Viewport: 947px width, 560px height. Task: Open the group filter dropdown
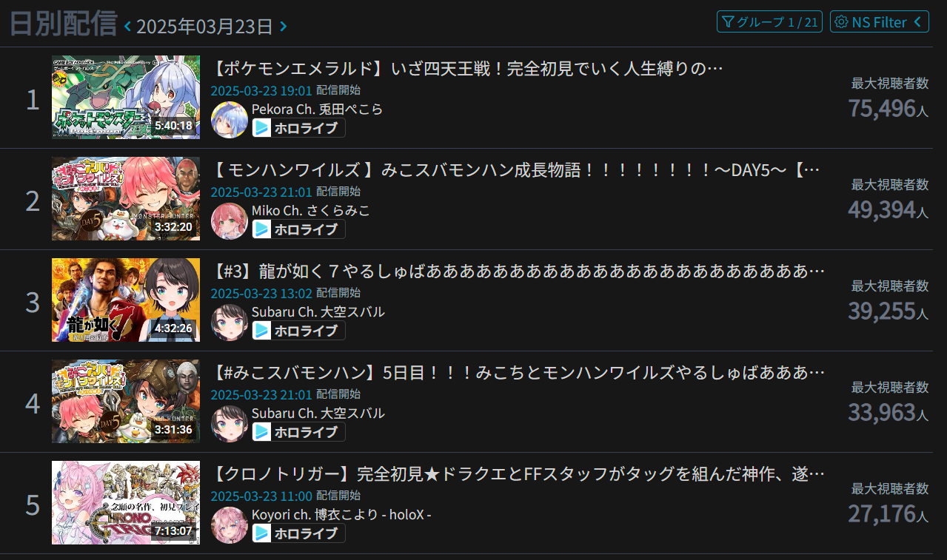pos(769,21)
